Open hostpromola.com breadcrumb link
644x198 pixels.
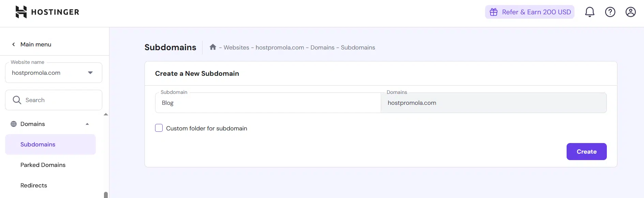coord(280,47)
